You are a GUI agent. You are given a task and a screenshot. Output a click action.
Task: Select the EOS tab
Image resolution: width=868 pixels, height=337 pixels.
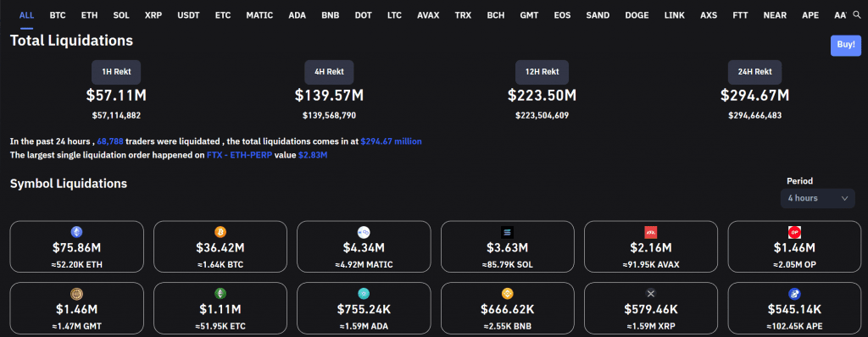[563, 15]
